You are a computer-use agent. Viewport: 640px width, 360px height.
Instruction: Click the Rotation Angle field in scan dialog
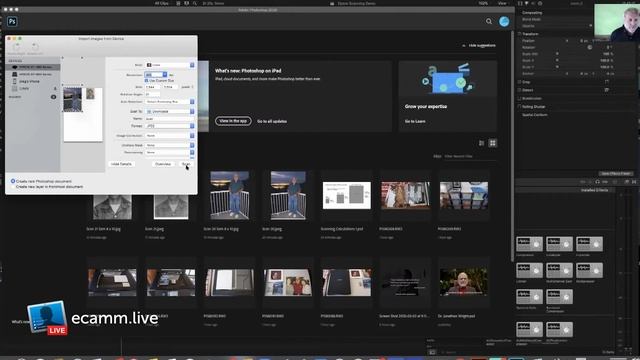point(153,94)
